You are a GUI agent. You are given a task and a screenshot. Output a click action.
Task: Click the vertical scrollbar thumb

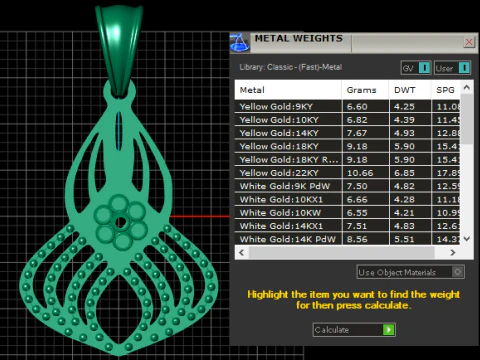[467, 119]
